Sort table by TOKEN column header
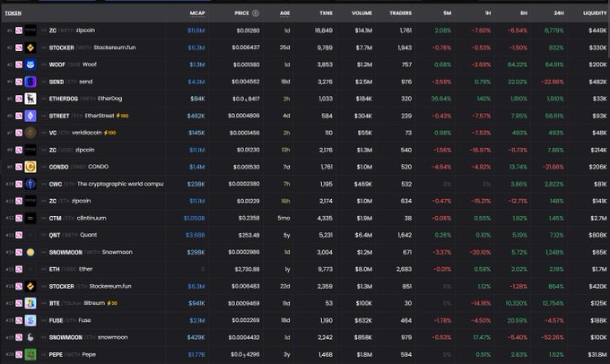The image size is (610, 364). pyautogui.click(x=13, y=13)
